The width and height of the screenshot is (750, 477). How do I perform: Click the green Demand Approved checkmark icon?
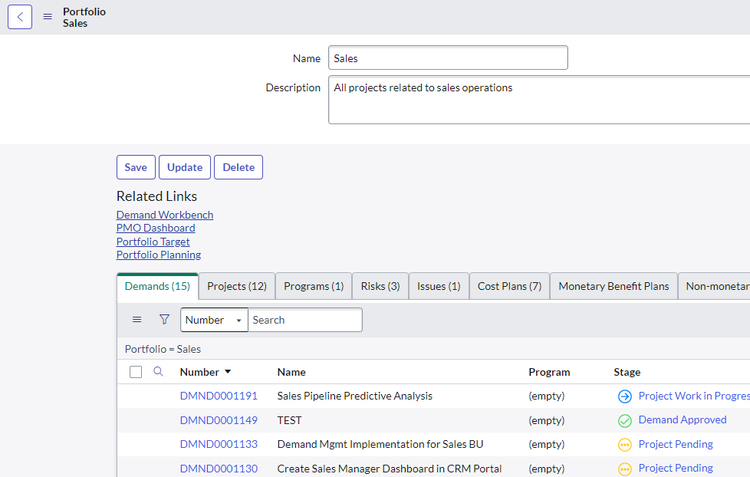pyautogui.click(x=625, y=421)
